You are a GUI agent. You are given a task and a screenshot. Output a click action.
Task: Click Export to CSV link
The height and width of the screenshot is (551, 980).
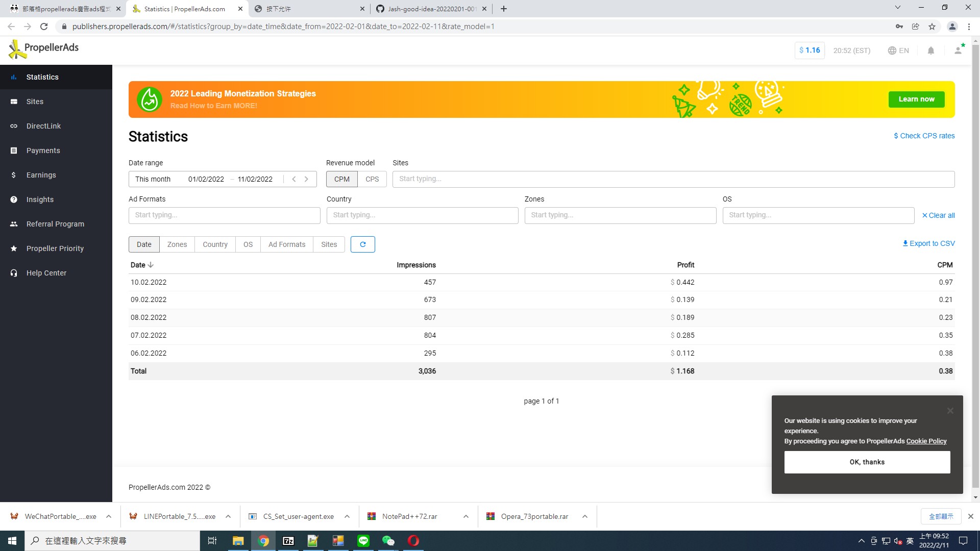point(928,243)
